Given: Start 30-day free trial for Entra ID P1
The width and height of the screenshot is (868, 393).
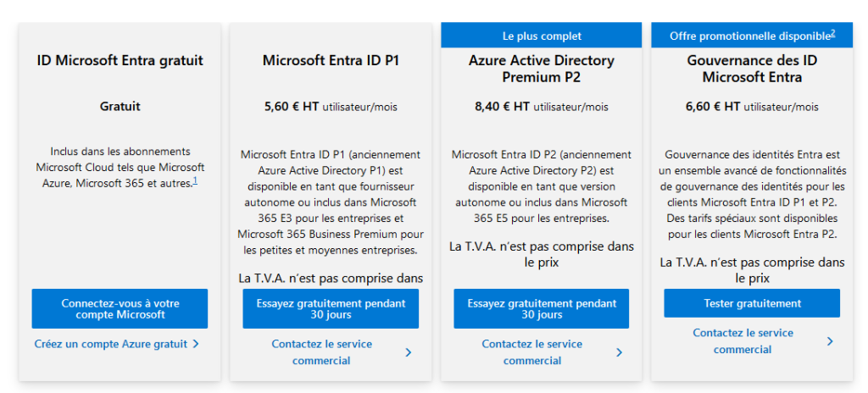Looking at the screenshot, I should click(331, 309).
